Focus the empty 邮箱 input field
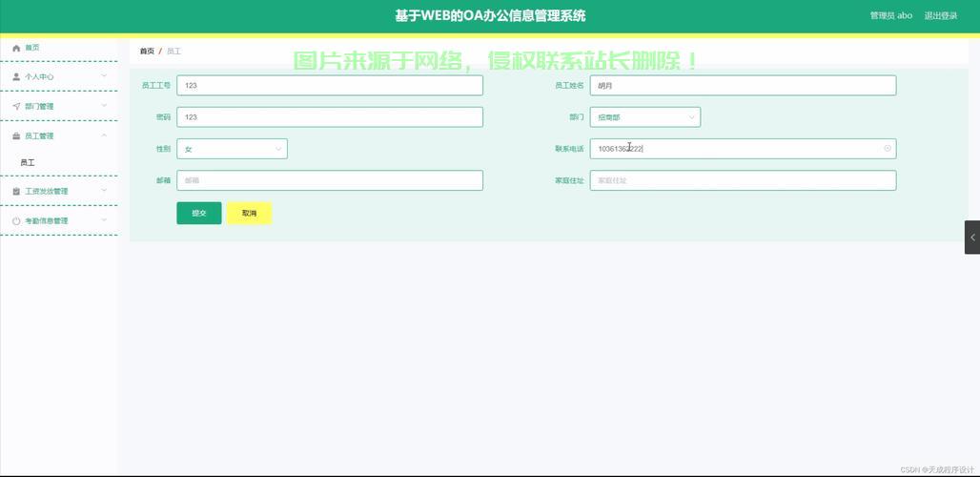 [330, 180]
